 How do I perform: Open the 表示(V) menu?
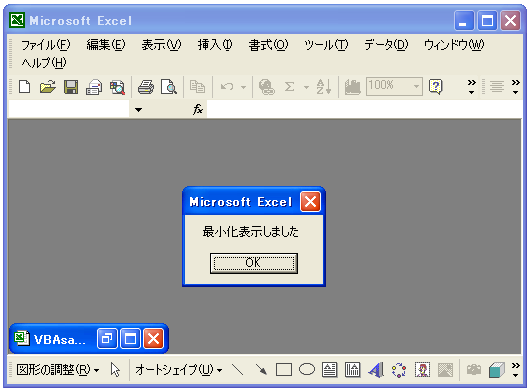tap(161, 45)
